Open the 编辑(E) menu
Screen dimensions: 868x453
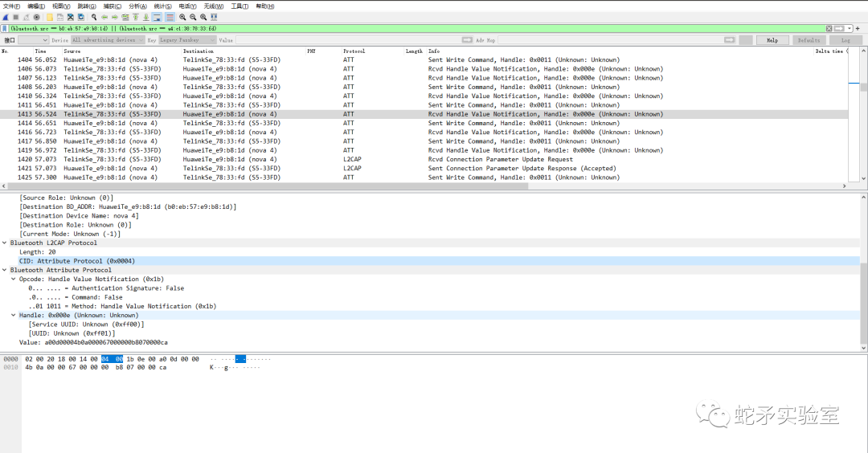coord(36,6)
